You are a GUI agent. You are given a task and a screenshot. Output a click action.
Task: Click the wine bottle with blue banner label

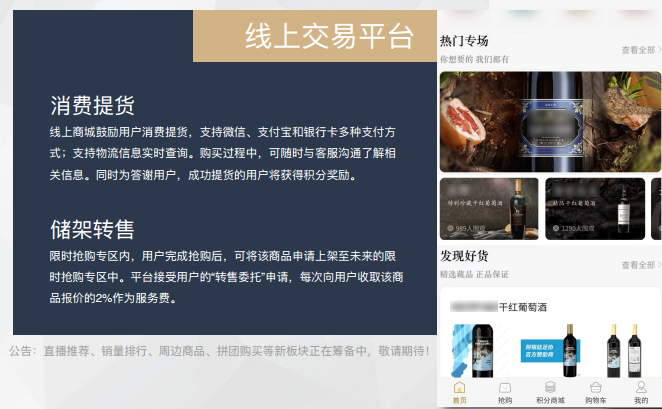point(551,350)
